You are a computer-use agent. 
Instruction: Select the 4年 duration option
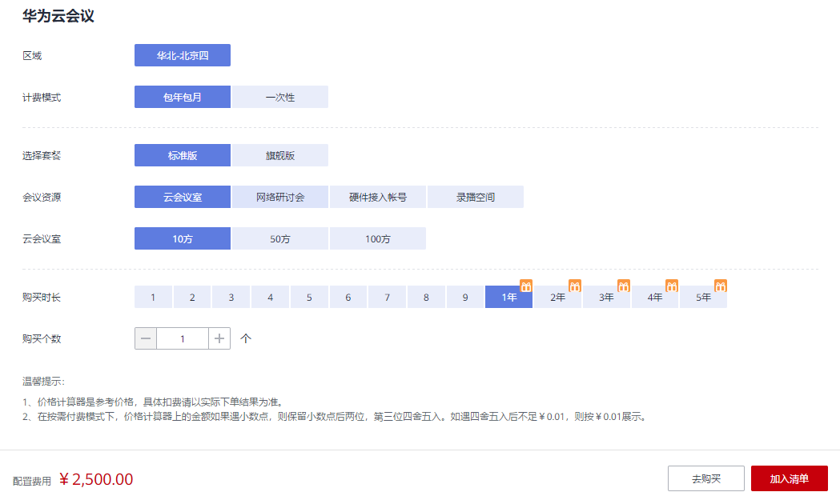(x=655, y=298)
